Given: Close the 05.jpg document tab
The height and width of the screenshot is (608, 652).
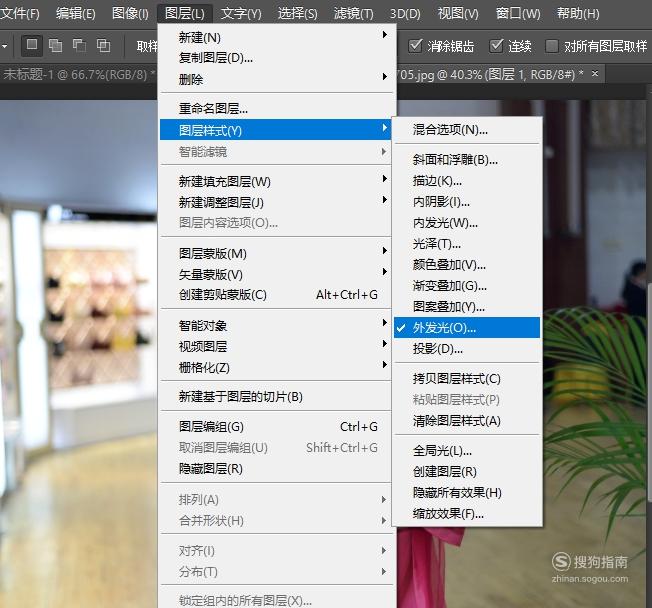Looking at the screenshot, I should point(595,74).
